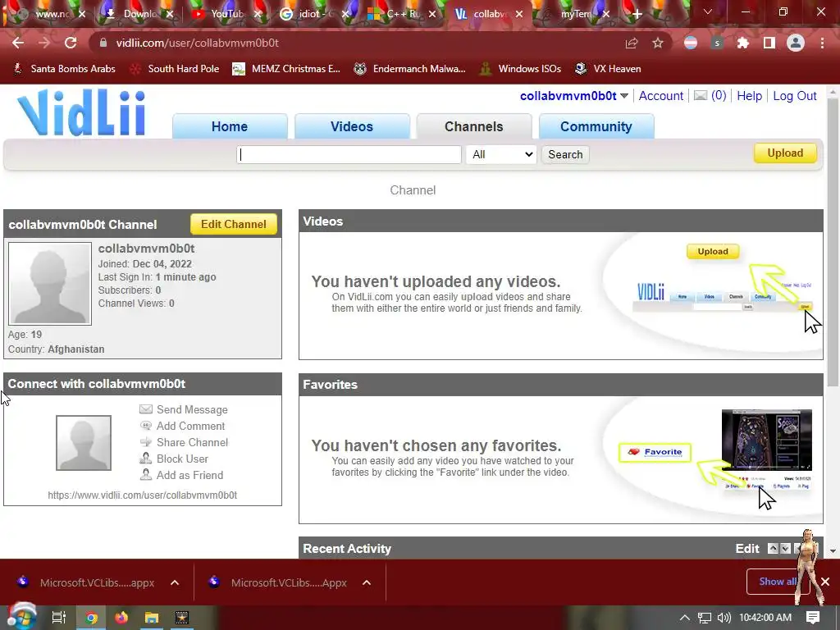Toggle the browser side panel icon
Image resolution: width=840 pixels, height=630 pixels.
[x=769, y=43]
